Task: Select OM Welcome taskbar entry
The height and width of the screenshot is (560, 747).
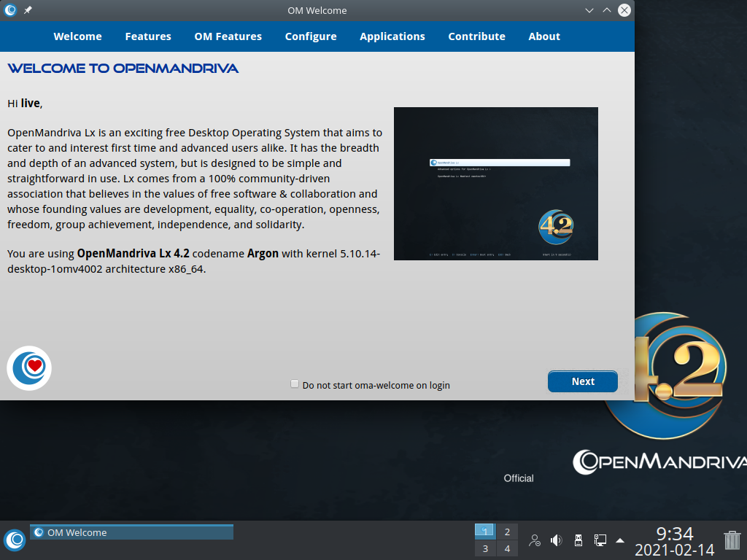Action: coord(131,532)
